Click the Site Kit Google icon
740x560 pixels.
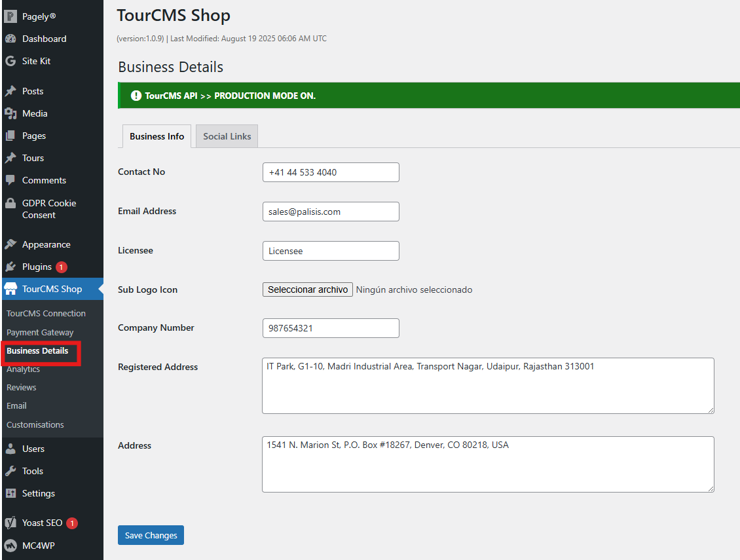pos(10,61)
